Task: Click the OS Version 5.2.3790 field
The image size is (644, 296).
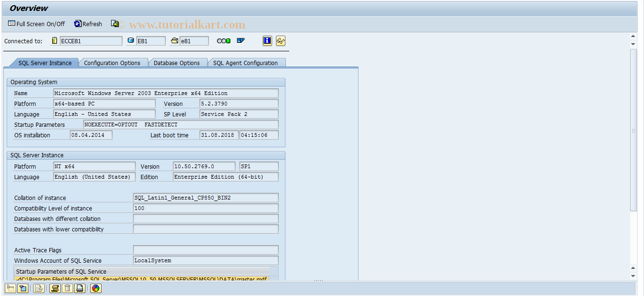Action: point(239,104)
